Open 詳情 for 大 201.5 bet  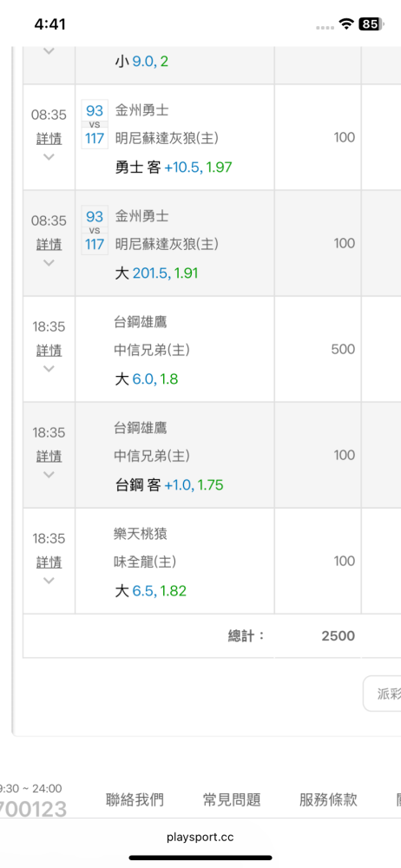(49, 244)
